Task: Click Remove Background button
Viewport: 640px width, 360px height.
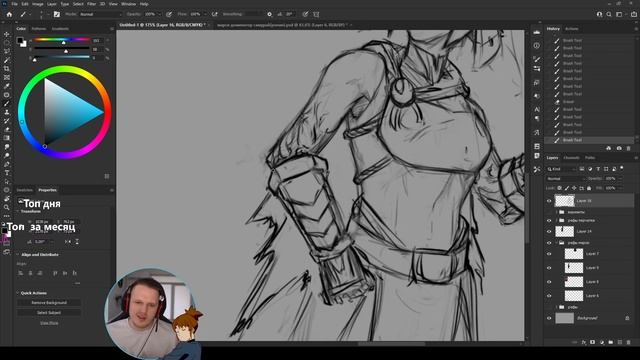Action: [x=49, y=303]
